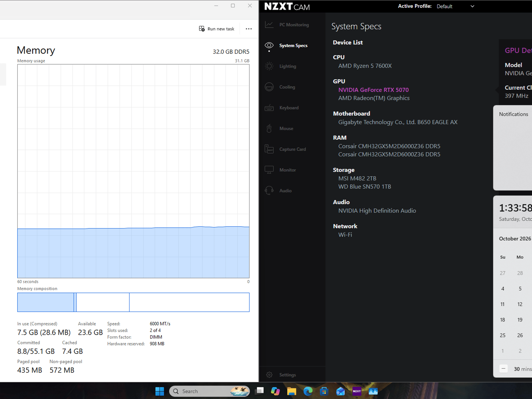The height and width of the screenshot is (399, 532).
Task: Click the minus button beside 30 mins
Action: pos(503,369)
